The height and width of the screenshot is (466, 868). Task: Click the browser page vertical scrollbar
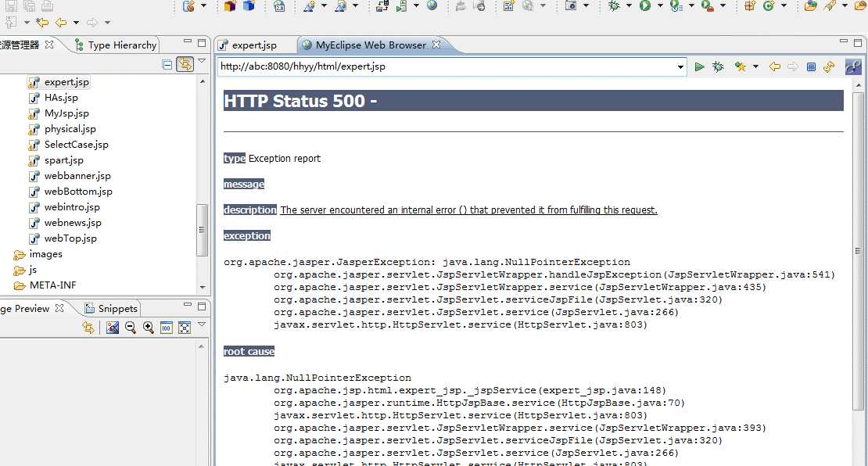pyautogui.click(x=859, y=250)
